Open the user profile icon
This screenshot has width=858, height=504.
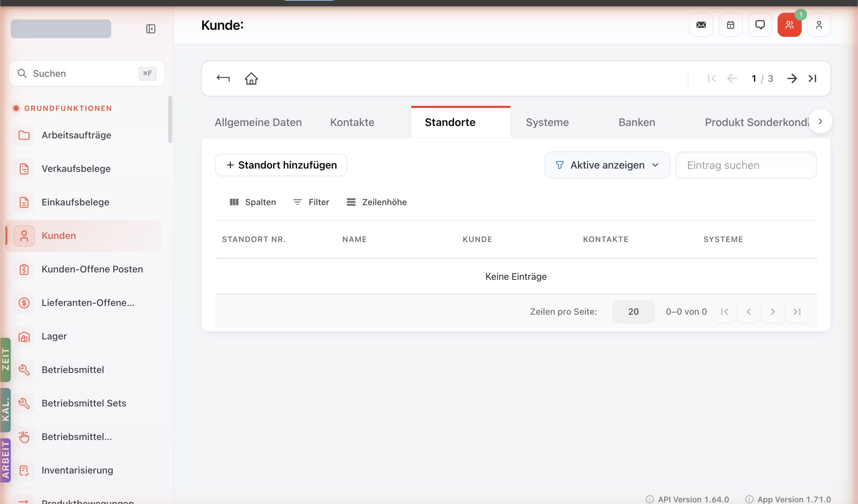click(x=819, y=25)
